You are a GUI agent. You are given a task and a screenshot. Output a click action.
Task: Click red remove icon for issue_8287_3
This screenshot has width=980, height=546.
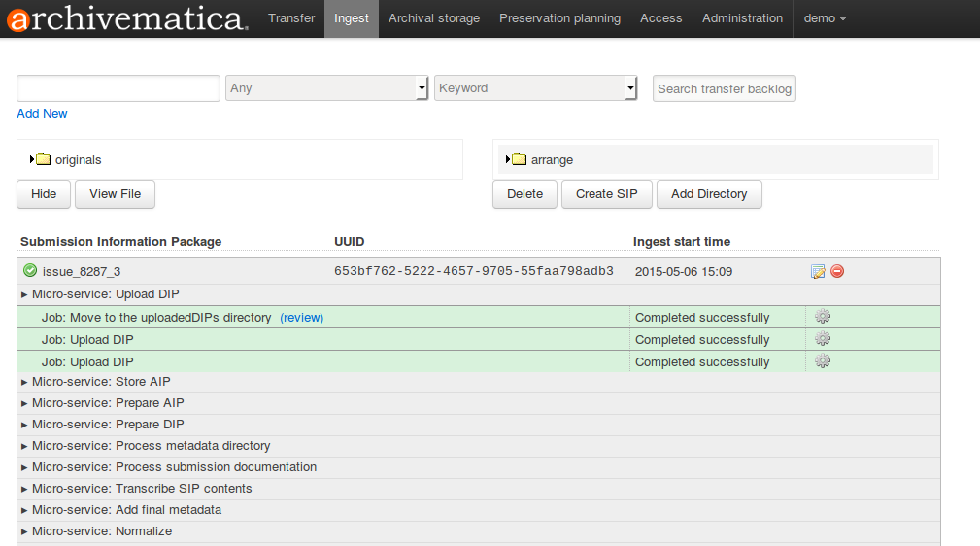837,271
